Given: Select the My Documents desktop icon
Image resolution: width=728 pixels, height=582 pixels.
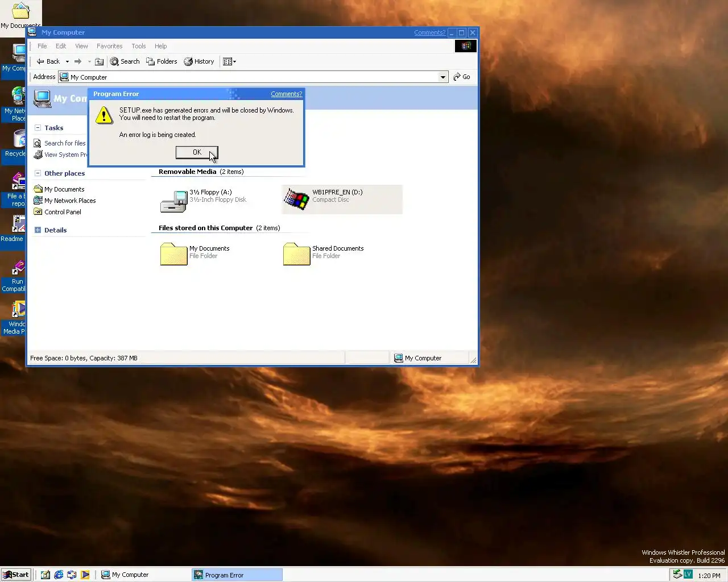Looking at the screenshot, I should [21, 15].
